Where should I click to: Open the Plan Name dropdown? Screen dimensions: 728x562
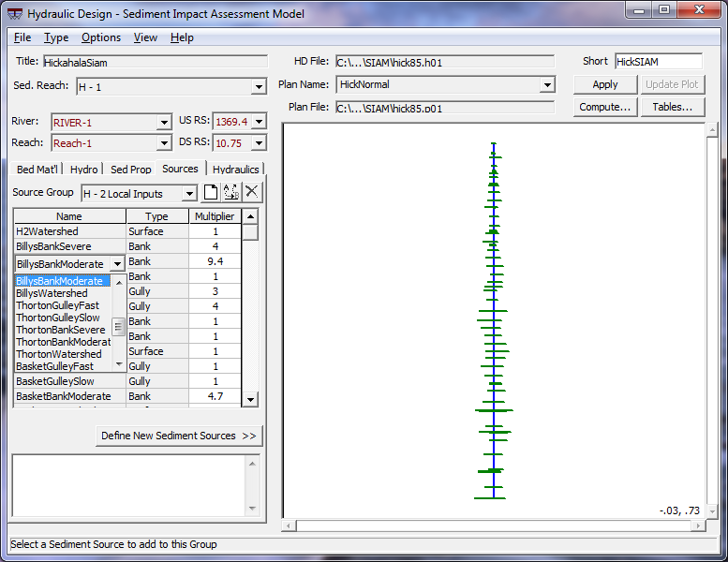pos(547,85)
